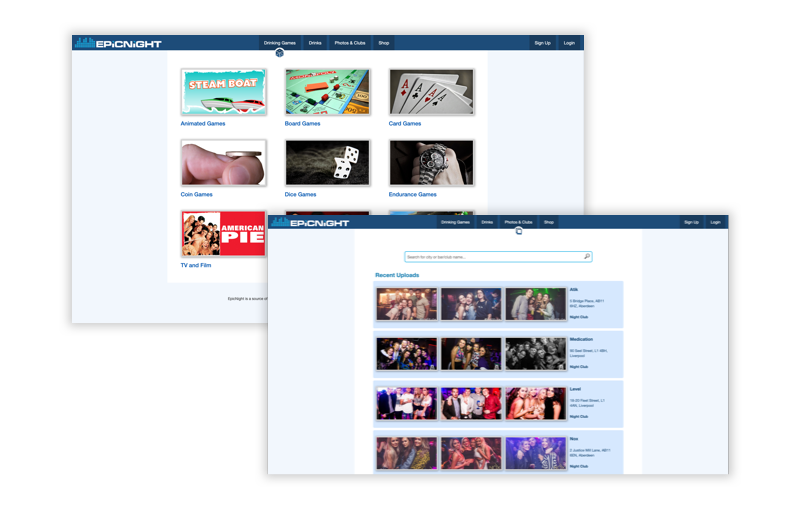
Task: Open the Steam Boat animated games image
Action: (224, 92)
